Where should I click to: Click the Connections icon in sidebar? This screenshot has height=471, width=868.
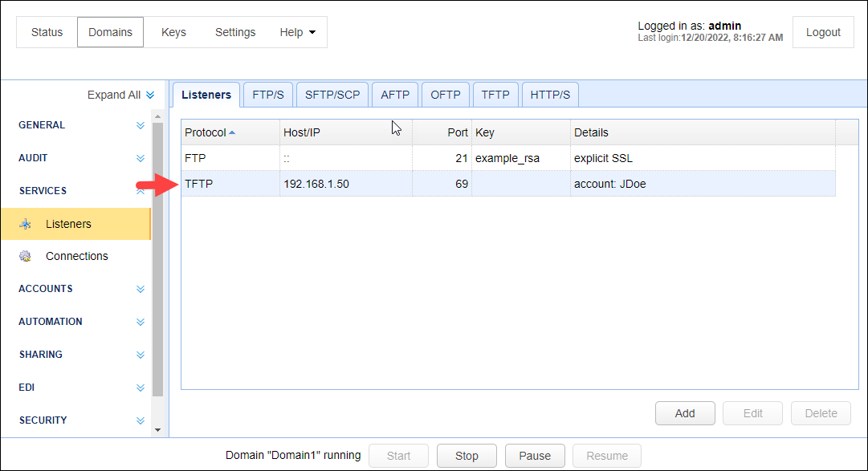pyautogui.click(x=26, y=257)
